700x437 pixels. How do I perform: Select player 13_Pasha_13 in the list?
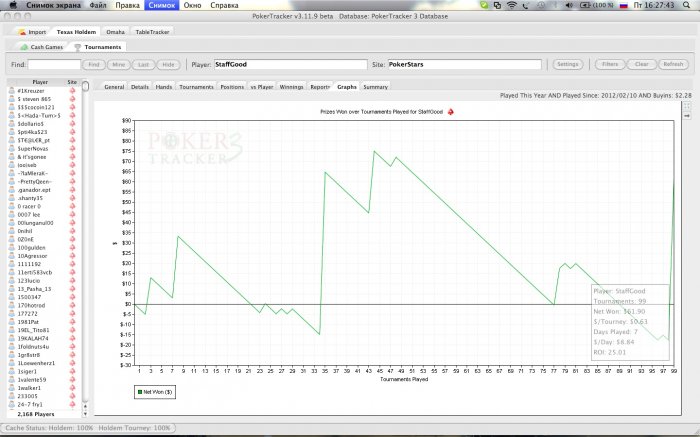pos(34,289)
